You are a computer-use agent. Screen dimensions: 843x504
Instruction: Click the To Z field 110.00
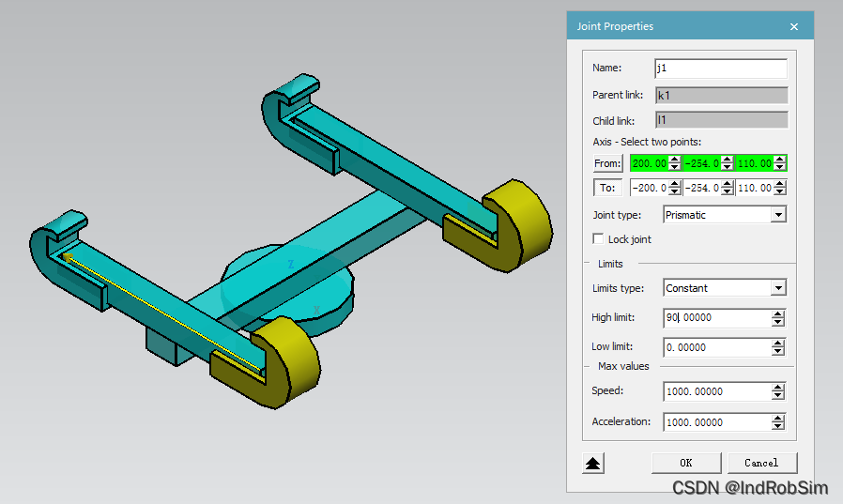[x=755, y=188]
